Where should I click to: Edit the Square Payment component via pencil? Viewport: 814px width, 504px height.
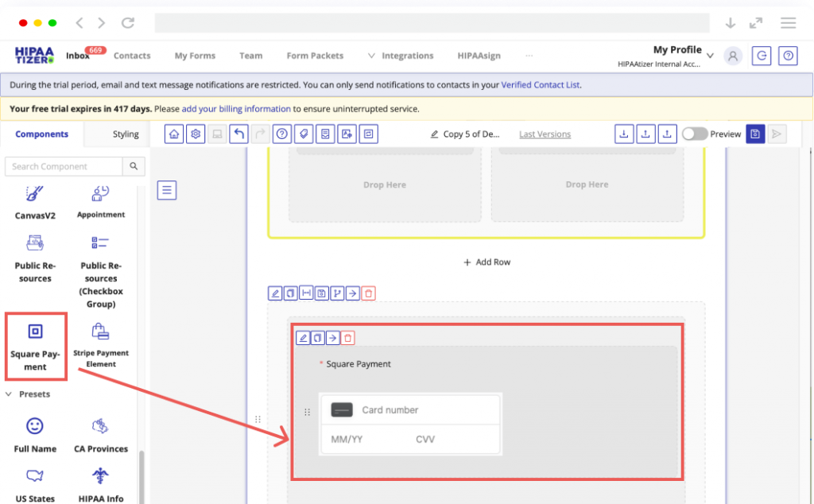303,338
